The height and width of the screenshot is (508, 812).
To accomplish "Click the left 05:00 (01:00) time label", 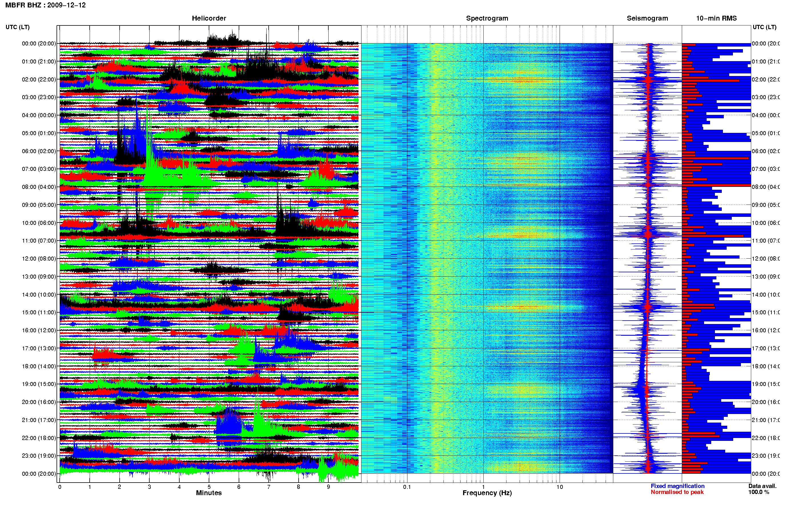I will coord(39,133).
